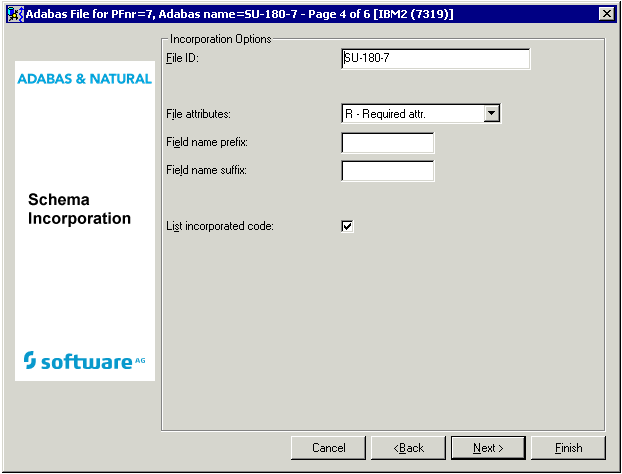Click the Software AG logo
This screenshot has height=474, width=622.
coord(85,361)
